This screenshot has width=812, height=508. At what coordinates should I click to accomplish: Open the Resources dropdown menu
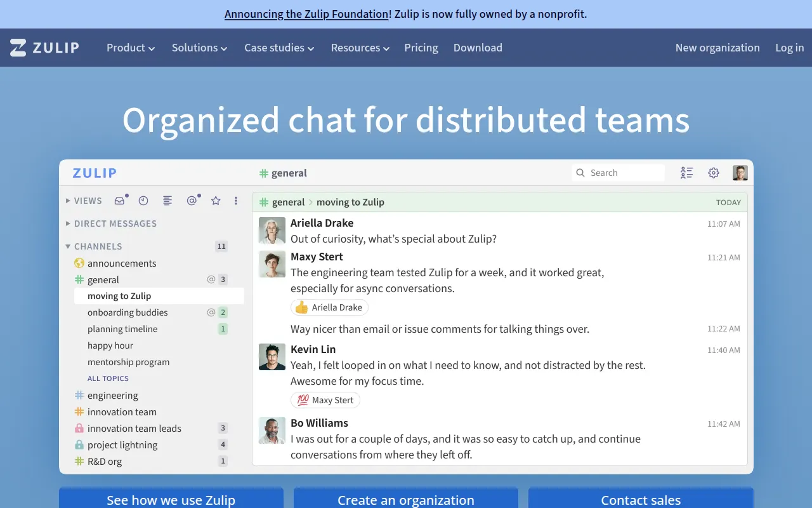pos(360,48)
